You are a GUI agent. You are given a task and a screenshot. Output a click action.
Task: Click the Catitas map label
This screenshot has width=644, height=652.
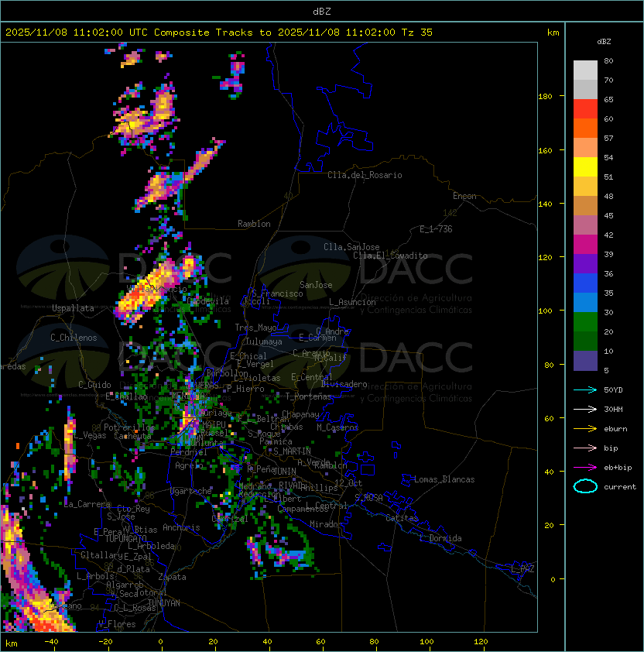point(402,518)
